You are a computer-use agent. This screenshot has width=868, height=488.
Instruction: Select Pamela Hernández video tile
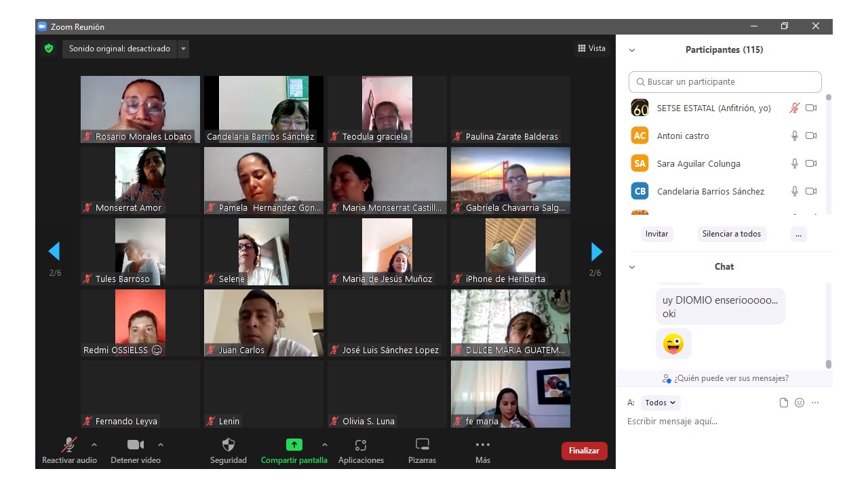(264, 181)
